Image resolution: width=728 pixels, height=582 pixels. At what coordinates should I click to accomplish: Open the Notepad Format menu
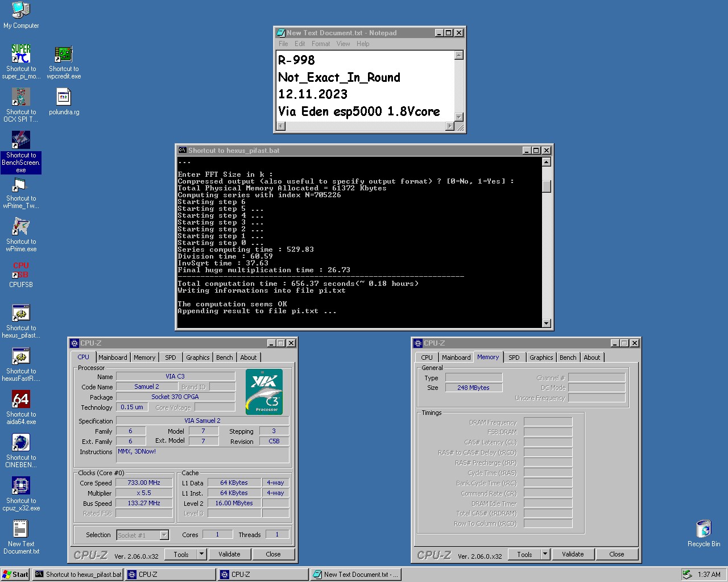coord(321,44)
